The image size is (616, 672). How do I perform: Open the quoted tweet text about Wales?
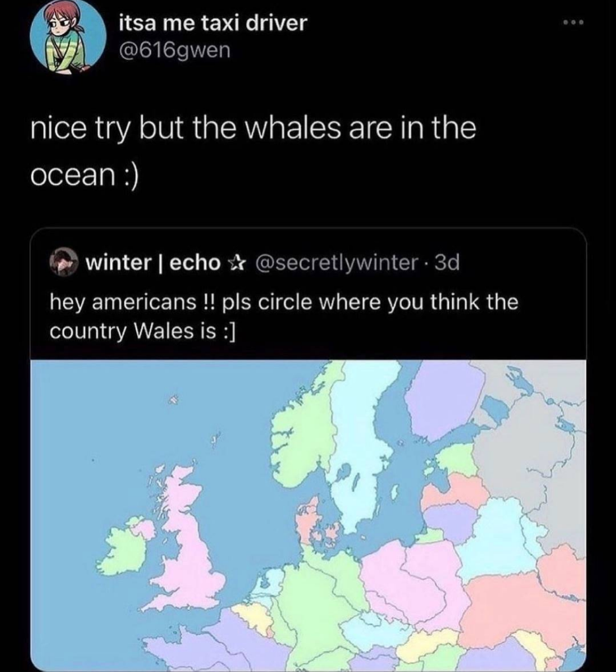pos(284,316)
